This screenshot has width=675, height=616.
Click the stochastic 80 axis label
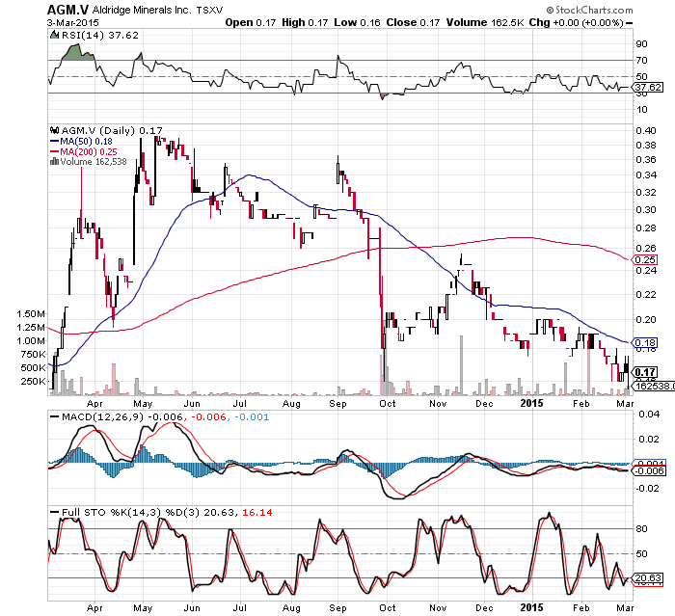point(641,529)
